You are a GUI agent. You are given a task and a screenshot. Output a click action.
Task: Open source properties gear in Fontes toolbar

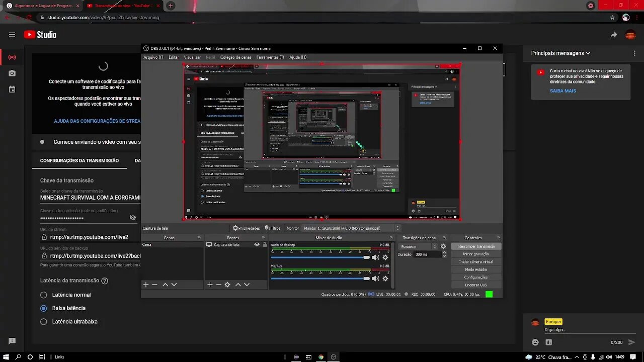coord(227,285)
